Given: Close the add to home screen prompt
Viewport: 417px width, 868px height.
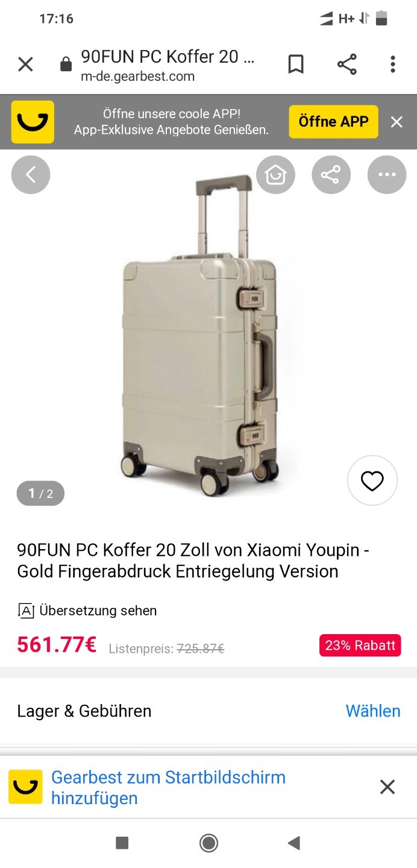Looking at the screenshot, I should (x=387, y=787).
